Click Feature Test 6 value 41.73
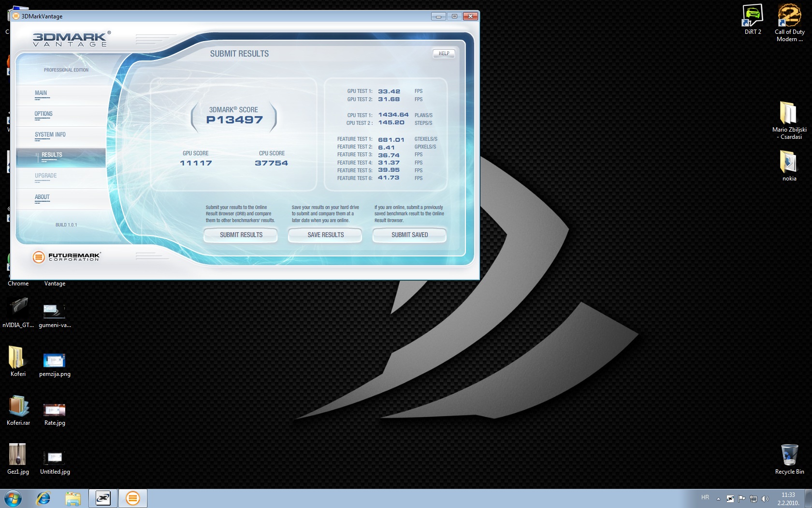 389,178
